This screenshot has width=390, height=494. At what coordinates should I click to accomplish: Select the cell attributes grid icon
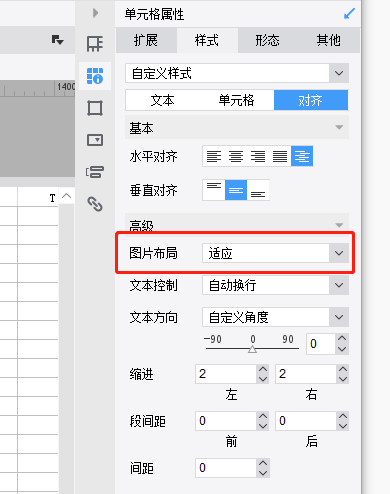coord(95,76)
